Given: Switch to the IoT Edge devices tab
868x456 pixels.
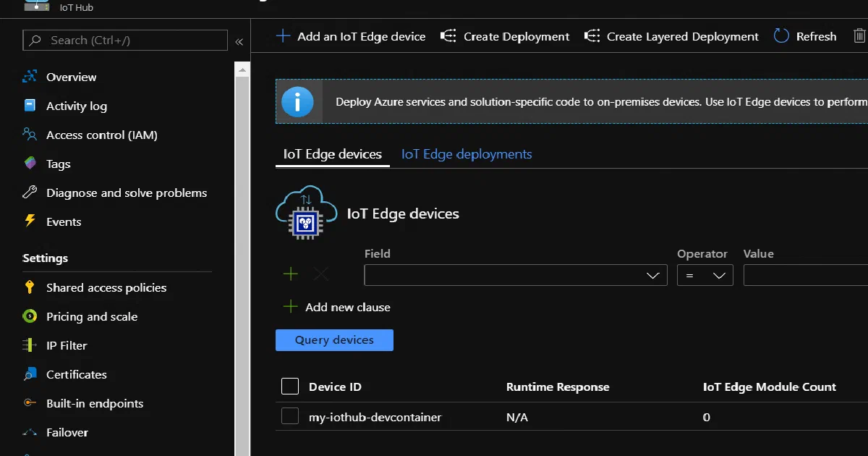Looking at the screenshot, I should (333, 154).
